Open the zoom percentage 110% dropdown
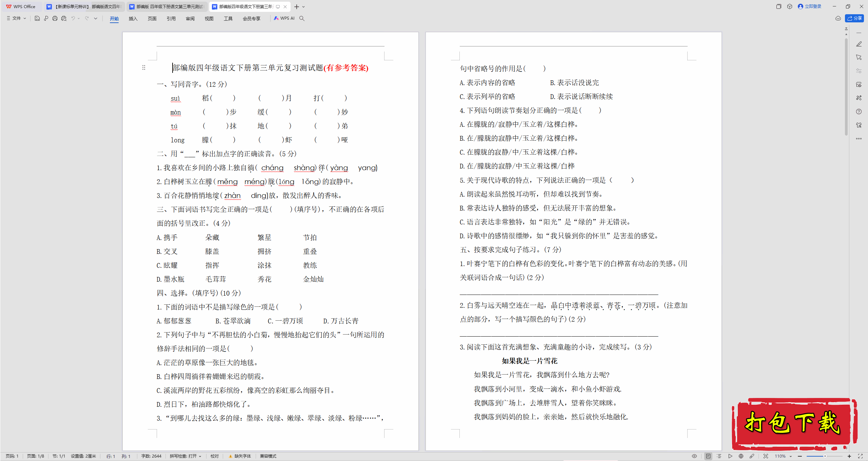This screenshot has height=461, width=868. [783, 456]
